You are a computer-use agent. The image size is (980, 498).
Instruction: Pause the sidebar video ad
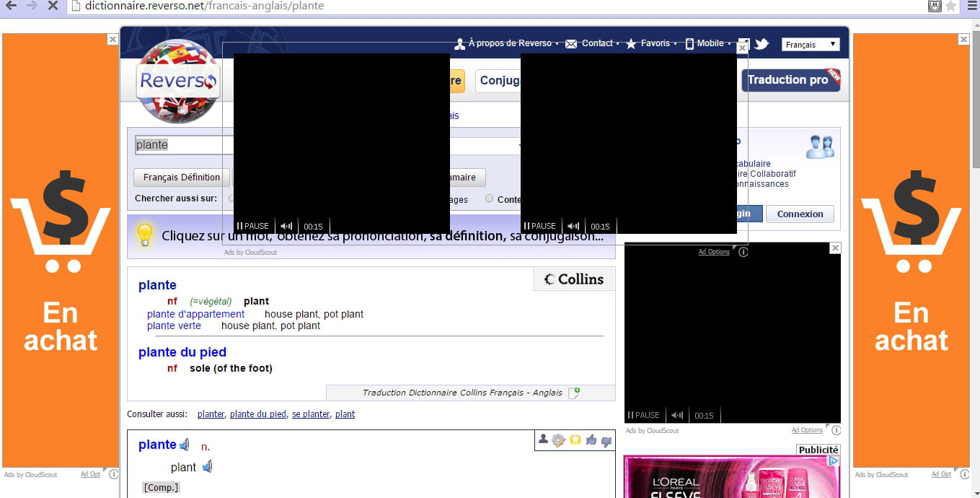644,415
